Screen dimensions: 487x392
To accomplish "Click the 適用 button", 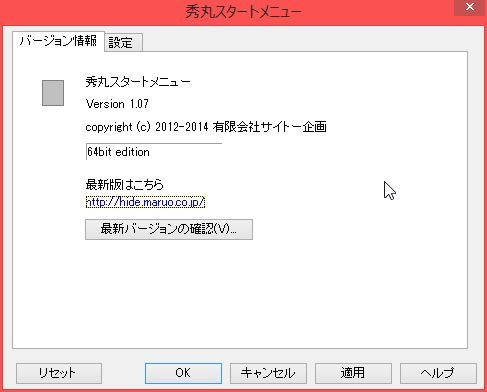I will pos(353,373).
